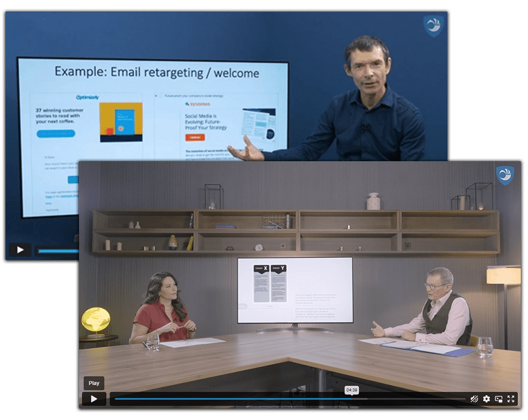Enable picture-in-picture on the front video

coord(499,399)
